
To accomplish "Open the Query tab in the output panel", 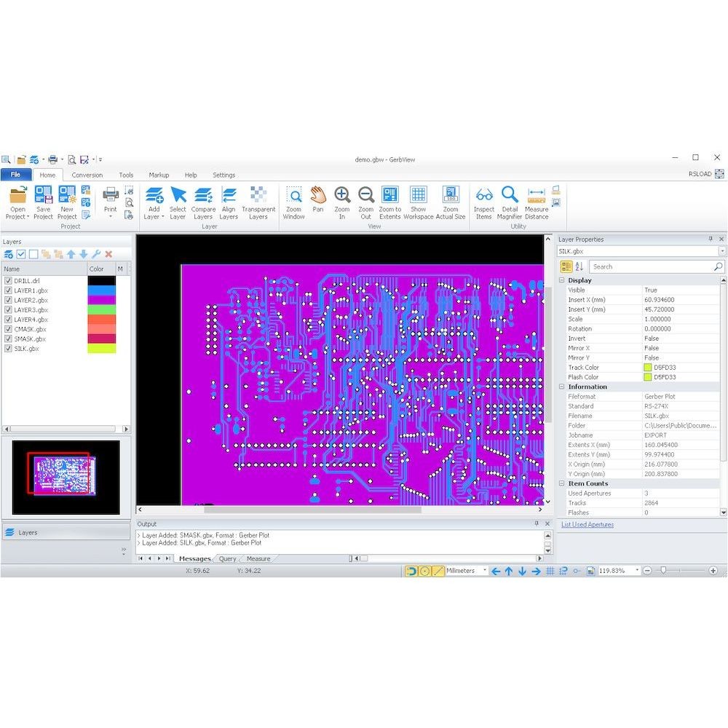I will 227,558.
